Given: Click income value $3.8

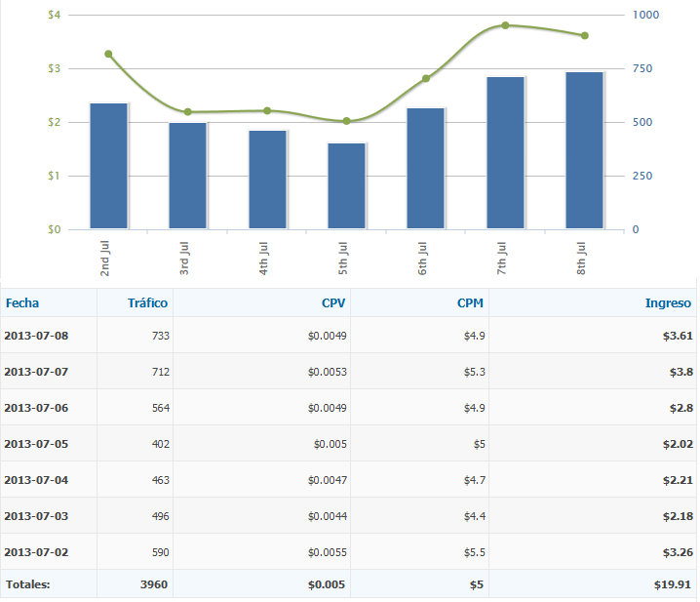Looking at the screenshot, I should coord(681,372).
